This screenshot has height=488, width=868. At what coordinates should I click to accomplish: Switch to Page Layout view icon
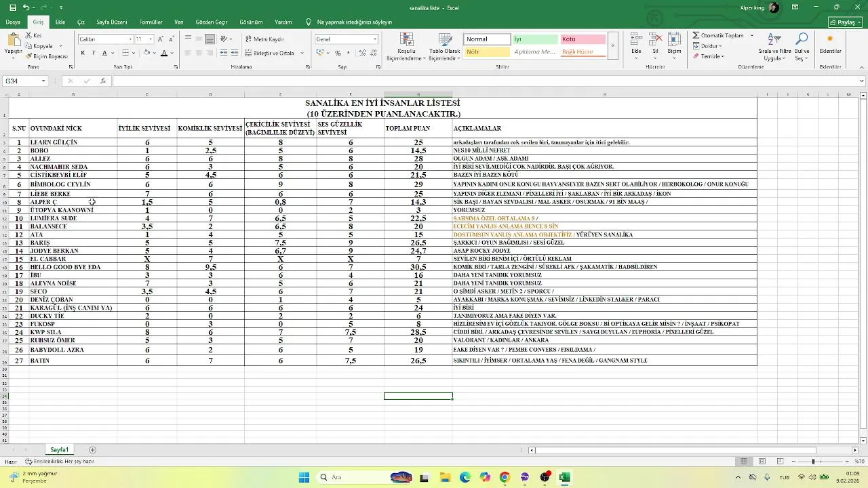coord(762,462)
